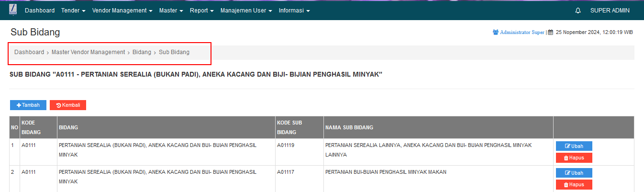The height and width of the screenshot is (192, 644).
Task: Open the notifications bell icon
Action: pos(578,11)
